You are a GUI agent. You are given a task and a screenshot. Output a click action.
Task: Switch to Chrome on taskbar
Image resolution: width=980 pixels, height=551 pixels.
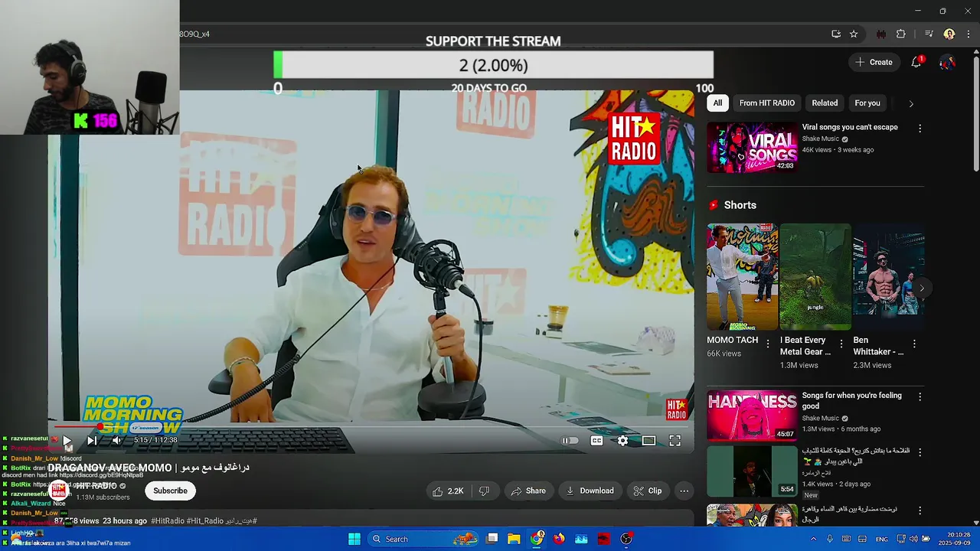coord(537,539)
